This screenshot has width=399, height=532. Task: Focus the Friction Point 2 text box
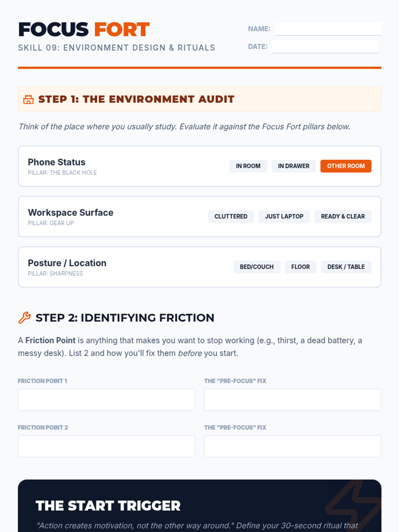106,446
